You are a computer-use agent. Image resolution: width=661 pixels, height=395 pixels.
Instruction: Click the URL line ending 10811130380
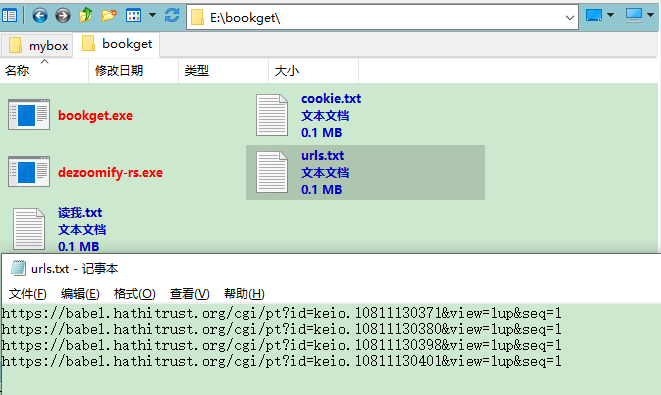(x=282, y=329)
